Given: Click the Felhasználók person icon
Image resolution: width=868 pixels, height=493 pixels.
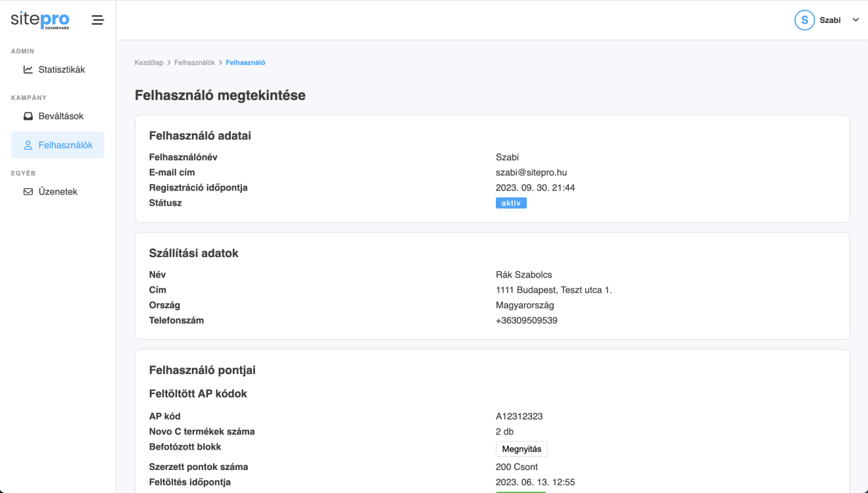Looking at the screenshot, I should click(x=28, y=145).
